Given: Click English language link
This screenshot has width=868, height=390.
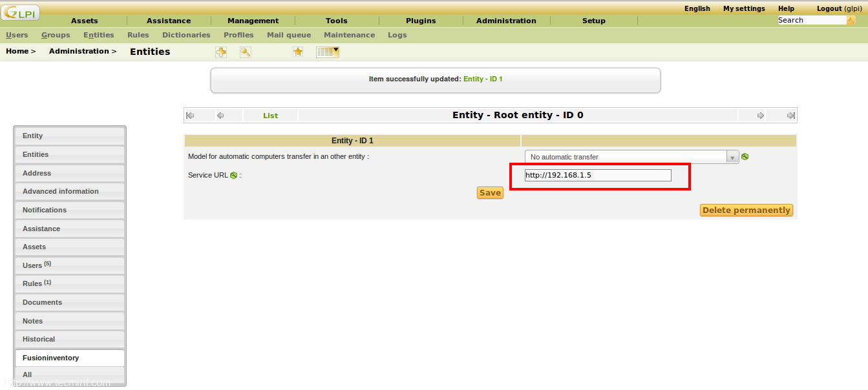Looking at the screenshot, I should pos(697,8).
